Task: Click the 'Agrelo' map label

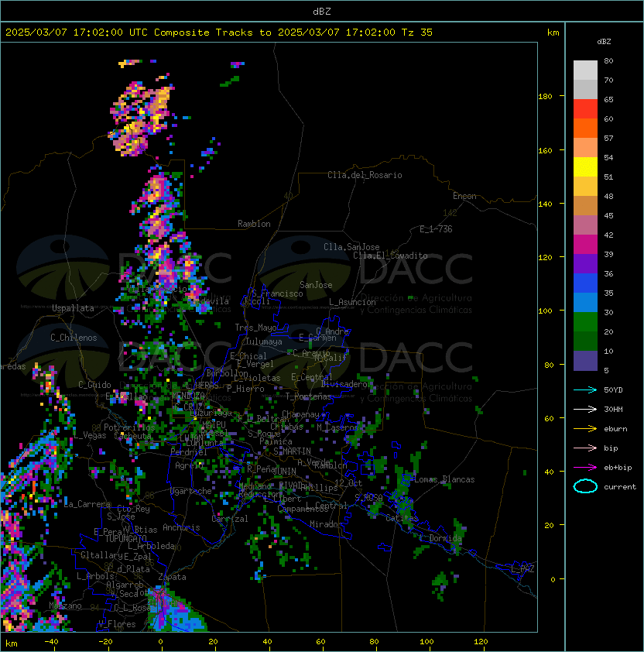Action: 188,465
